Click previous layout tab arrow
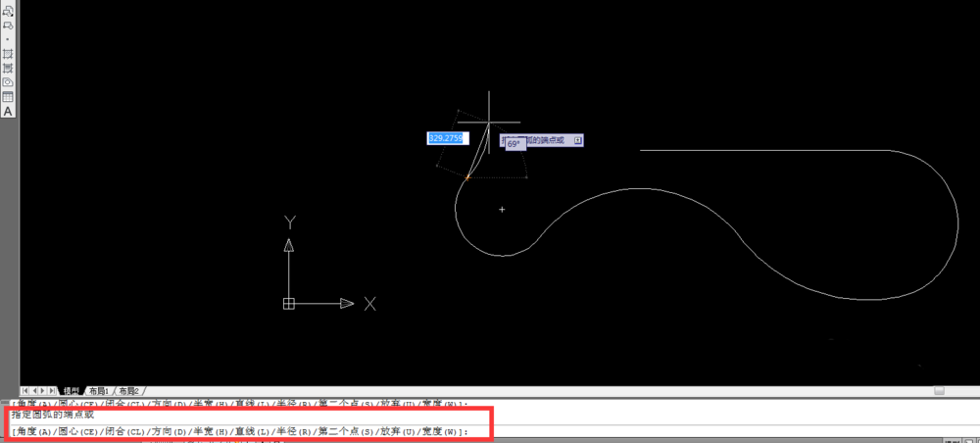Screen dimensions: 980x443 coord(33,390)
